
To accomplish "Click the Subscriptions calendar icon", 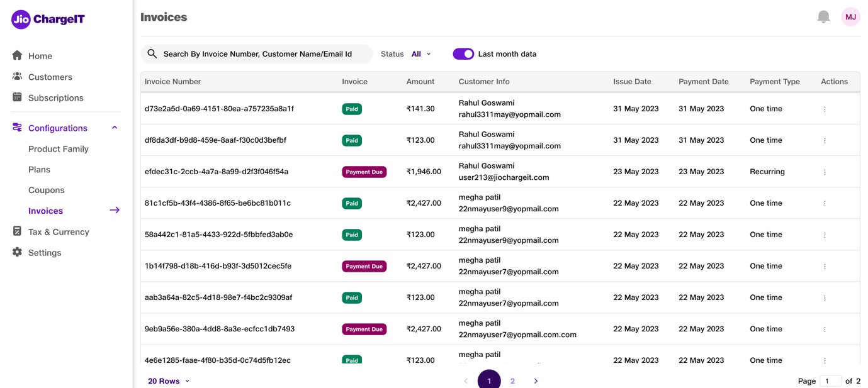I will click(17, 97).
